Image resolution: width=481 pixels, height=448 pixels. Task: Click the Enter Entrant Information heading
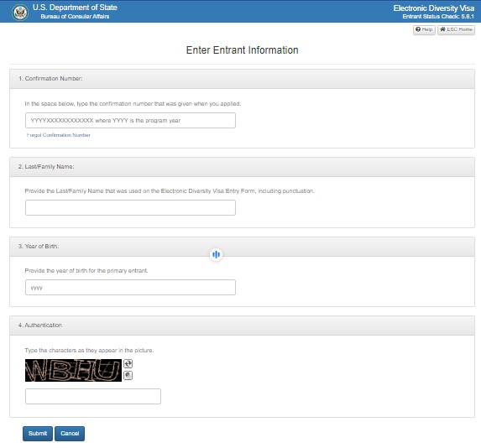click(x=242, y=50)
